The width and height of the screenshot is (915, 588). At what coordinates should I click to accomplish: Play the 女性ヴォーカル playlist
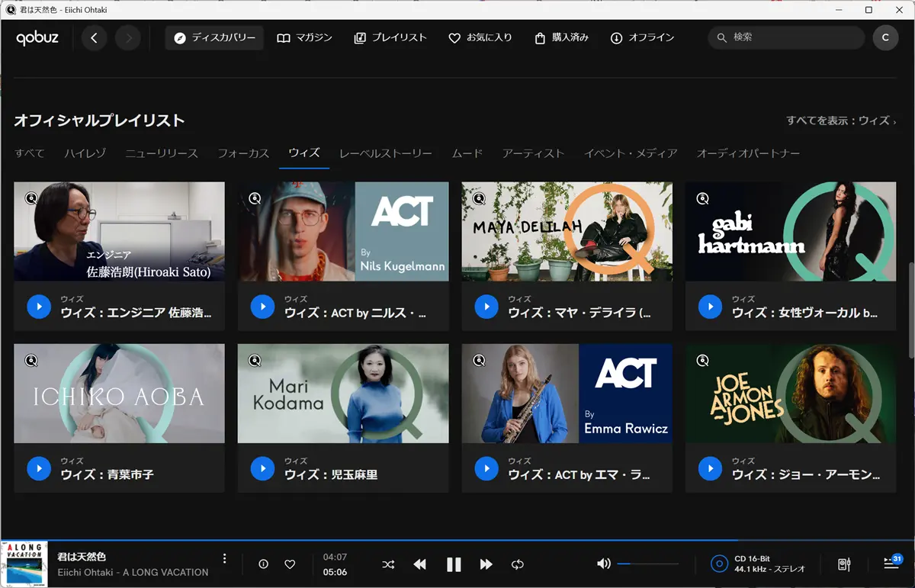[x=710, y=307]
